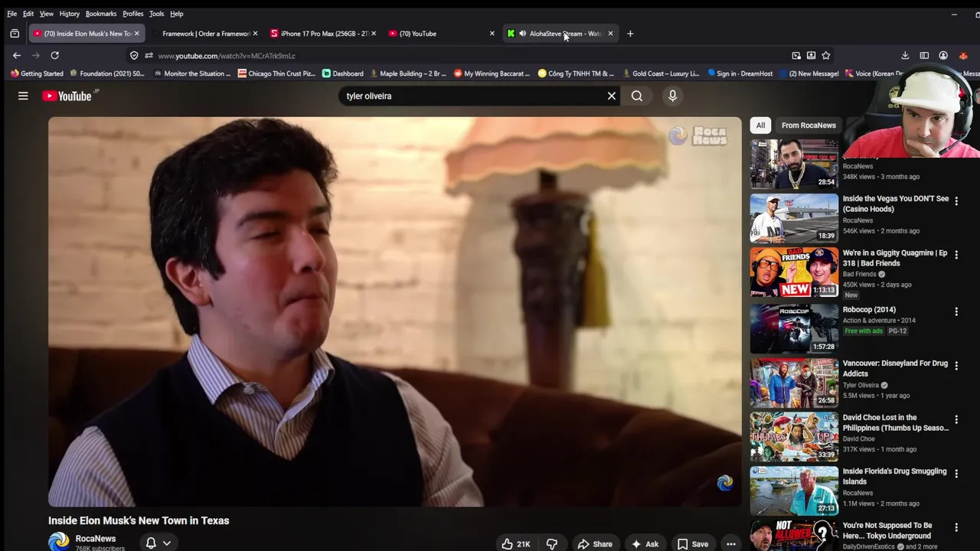
Task: Open options for Tokyo Underground video
Action: click(x=956, y=528)
